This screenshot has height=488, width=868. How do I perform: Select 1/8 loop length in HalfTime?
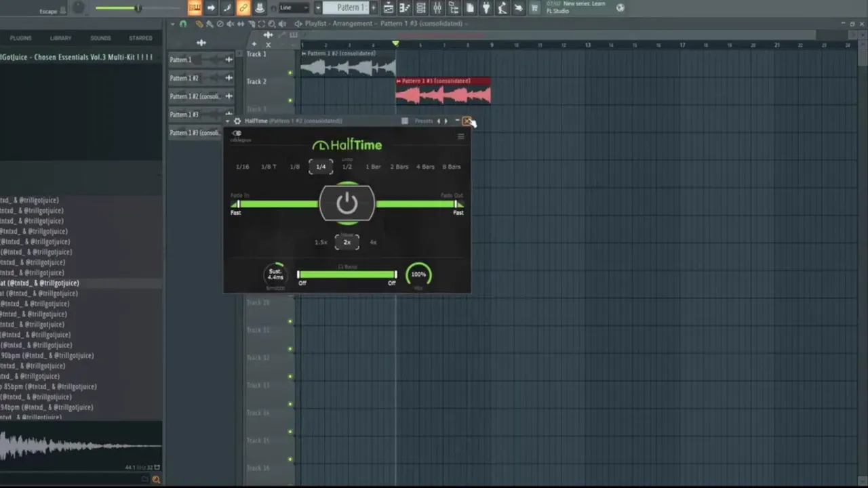point(294,167)
